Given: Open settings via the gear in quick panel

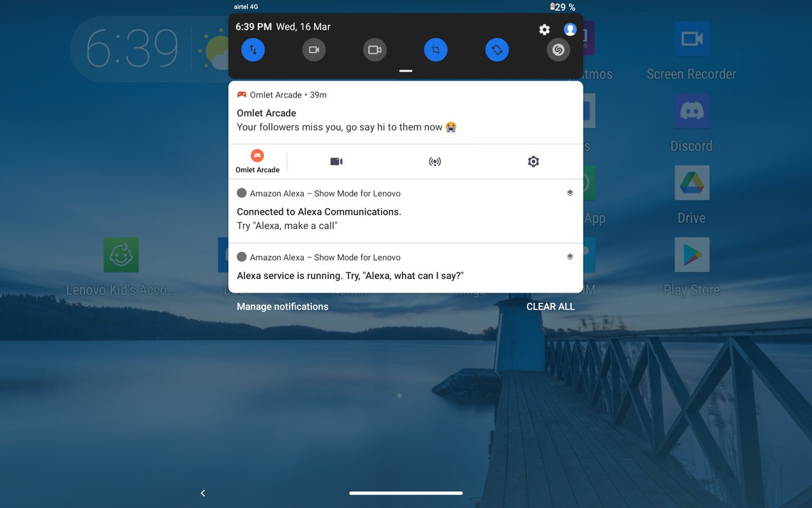Looking at the screenshot, I should coord(544,29).
